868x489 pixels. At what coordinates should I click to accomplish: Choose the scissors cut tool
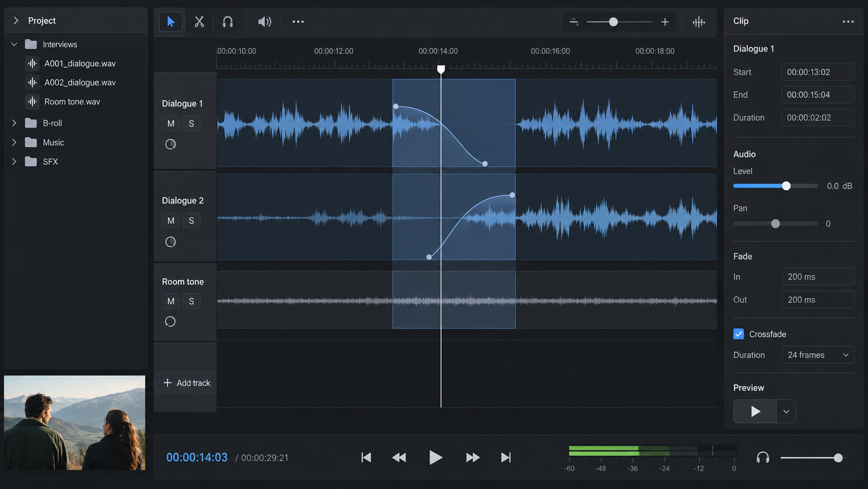click(x=199, y=22)
